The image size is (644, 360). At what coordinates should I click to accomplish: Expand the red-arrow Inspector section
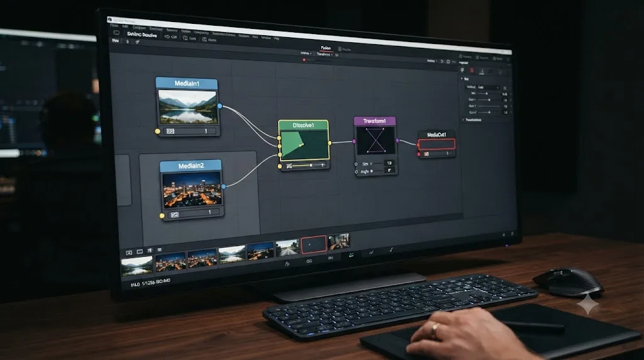point(464,120)
